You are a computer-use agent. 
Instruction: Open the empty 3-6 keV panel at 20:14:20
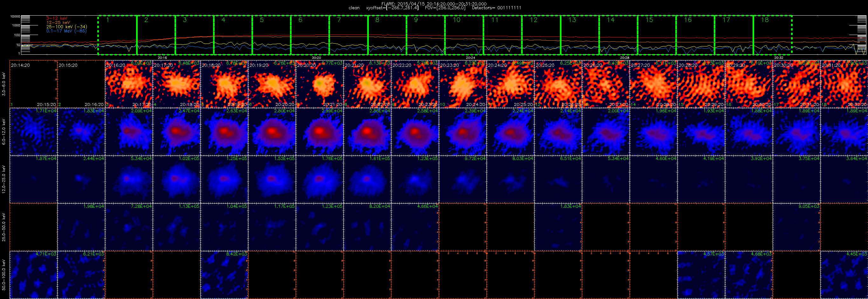(x=33, y=84)
